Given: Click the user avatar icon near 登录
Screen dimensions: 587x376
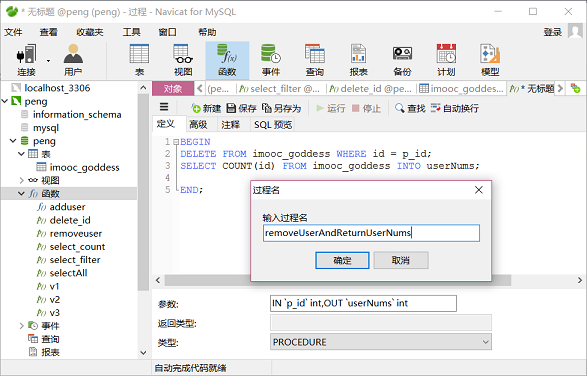Looking at the screenshot, I should click(575, 31).
